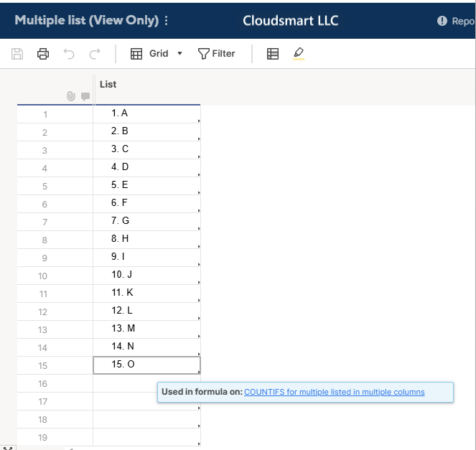Select cell containing 13. M
This screenshot has width=476, height=450.
coord(146,329)
